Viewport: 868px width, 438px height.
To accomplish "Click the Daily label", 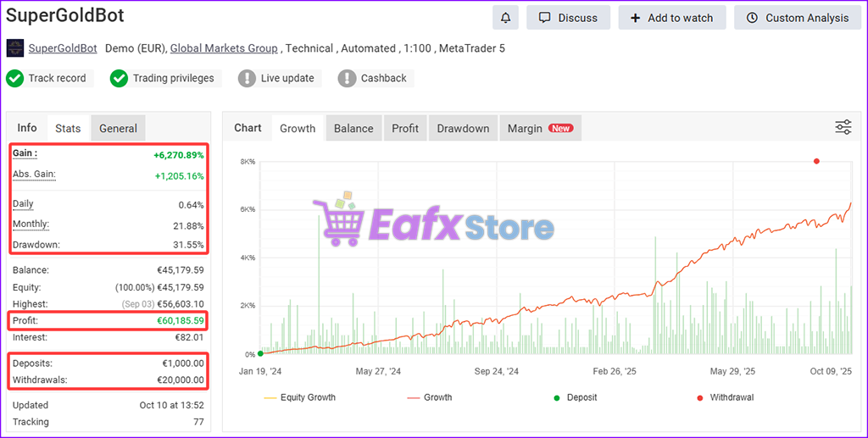I will [23, 203].
